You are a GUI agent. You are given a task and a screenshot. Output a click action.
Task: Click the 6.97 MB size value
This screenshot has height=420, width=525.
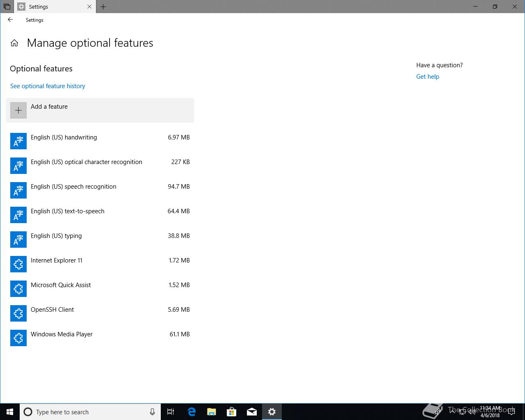click(179, 137)
